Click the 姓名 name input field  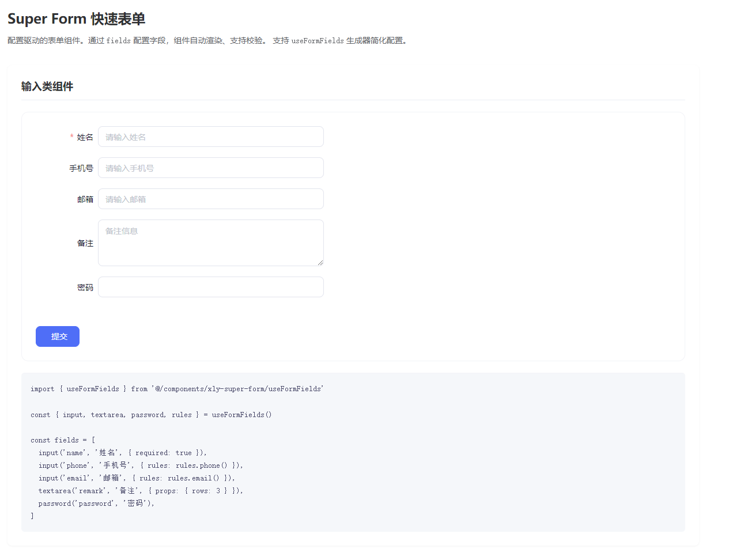(x=211, y=137)
